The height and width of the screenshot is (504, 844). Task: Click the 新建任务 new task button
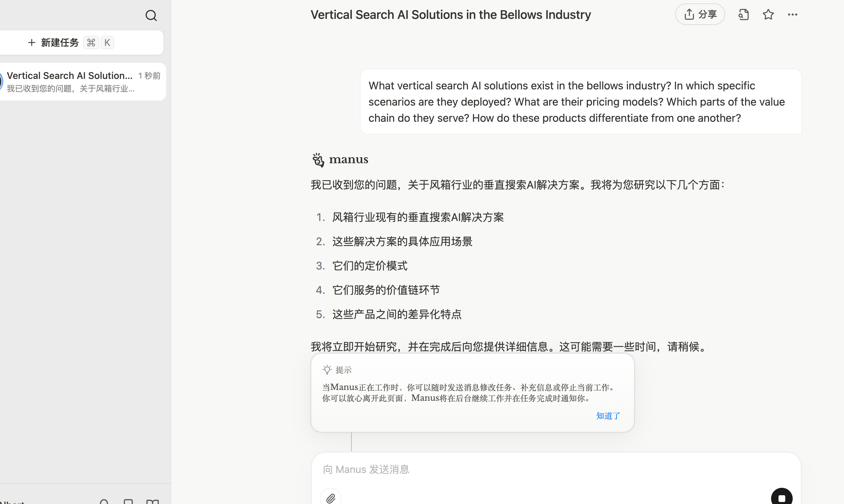[x=81, y=43]
